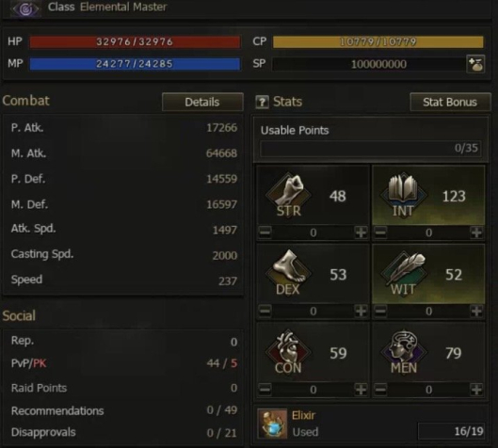Open the Stat Bonus window

coord(450,102)
